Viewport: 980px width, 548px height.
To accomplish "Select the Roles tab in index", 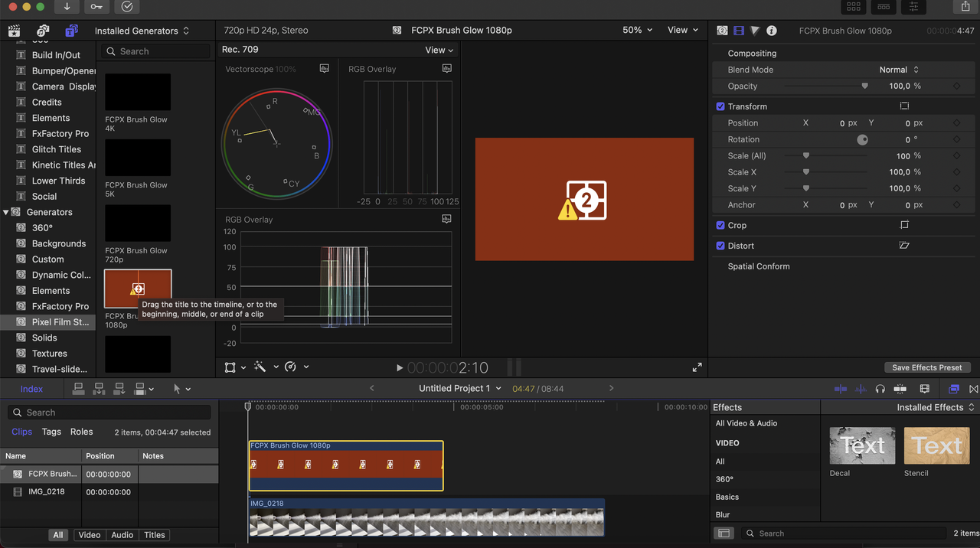I will 81,432.
